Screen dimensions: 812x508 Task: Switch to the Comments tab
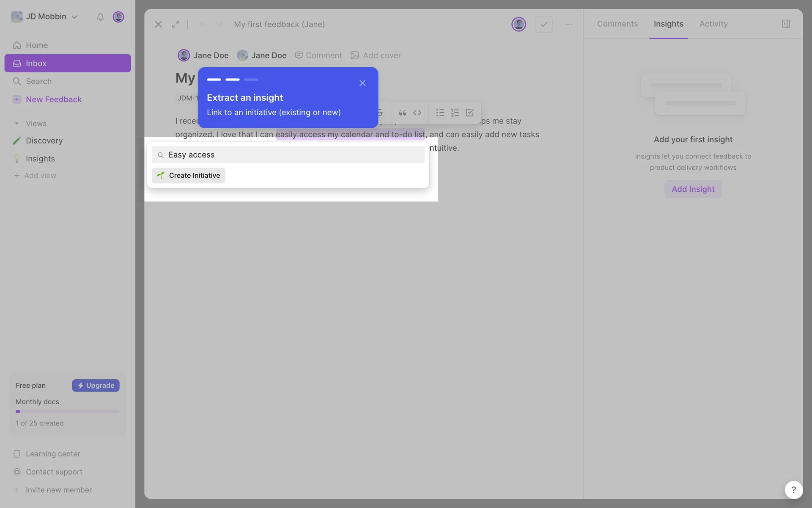[617, 24]
